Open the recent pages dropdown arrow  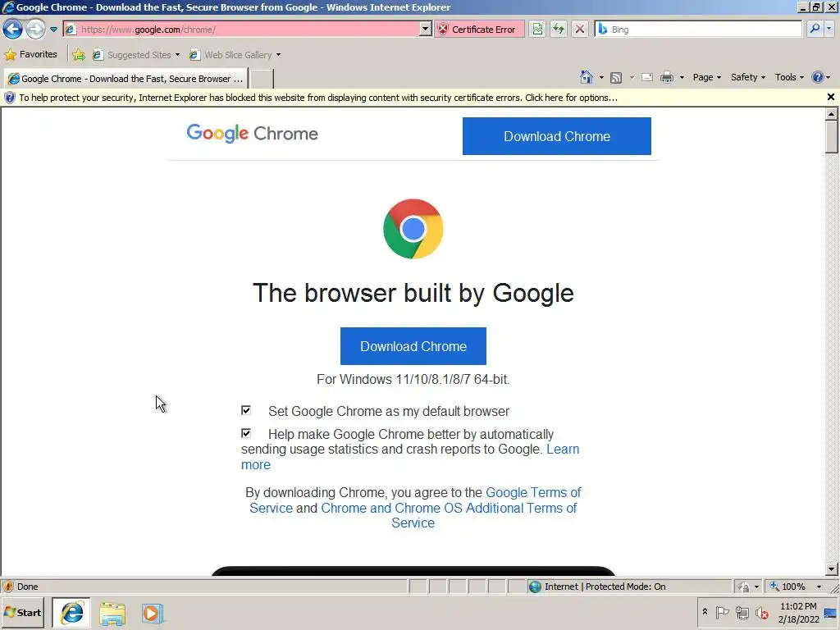point(53,30)
